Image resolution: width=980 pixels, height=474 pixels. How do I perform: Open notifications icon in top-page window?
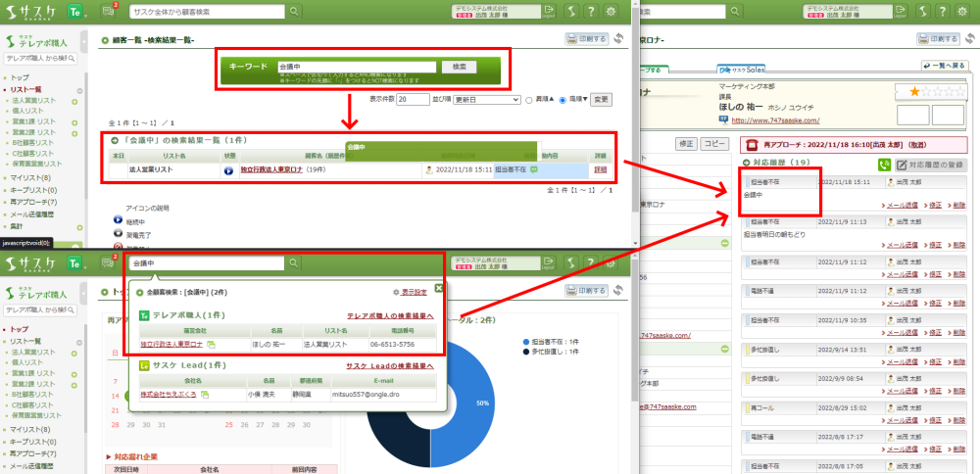point(109,263)
